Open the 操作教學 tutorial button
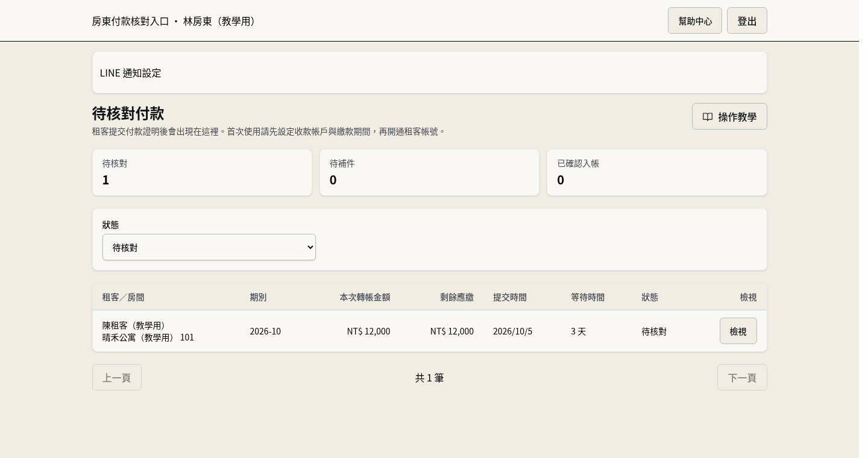 [x=729, y=116]
